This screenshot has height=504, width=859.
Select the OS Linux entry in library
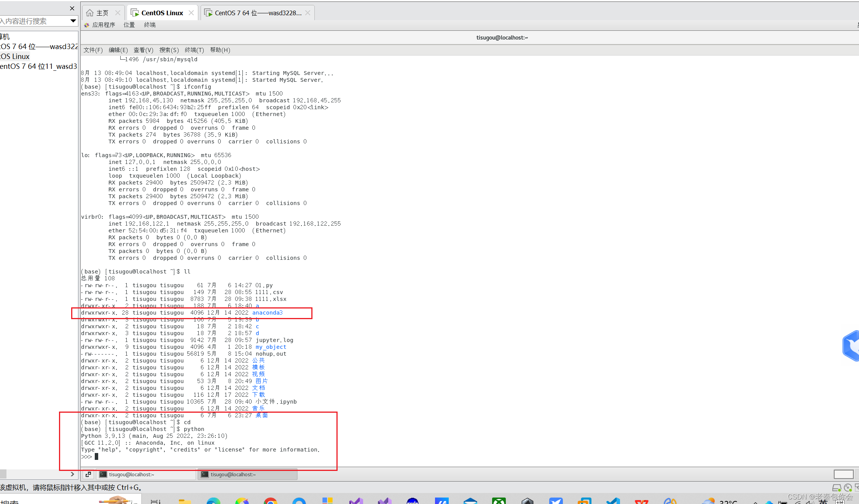(x=15, y=56)
